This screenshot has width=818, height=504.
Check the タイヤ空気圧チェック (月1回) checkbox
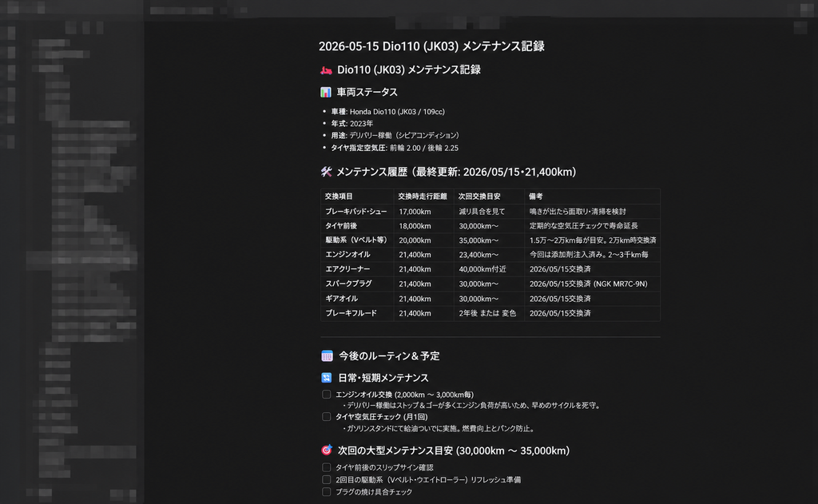(x=327, y=417)
